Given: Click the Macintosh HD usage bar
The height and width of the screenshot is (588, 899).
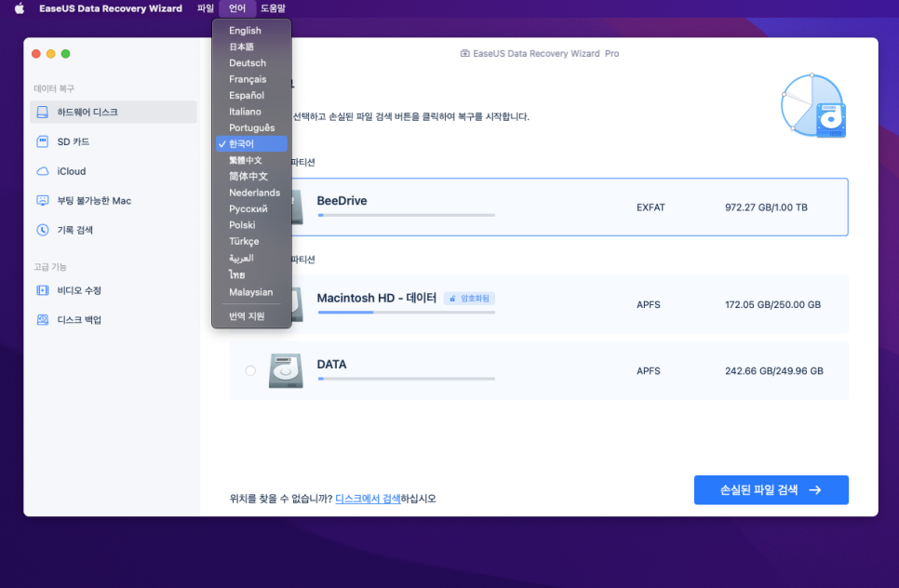Looking at the screenshot, I should tap(407, 313).
